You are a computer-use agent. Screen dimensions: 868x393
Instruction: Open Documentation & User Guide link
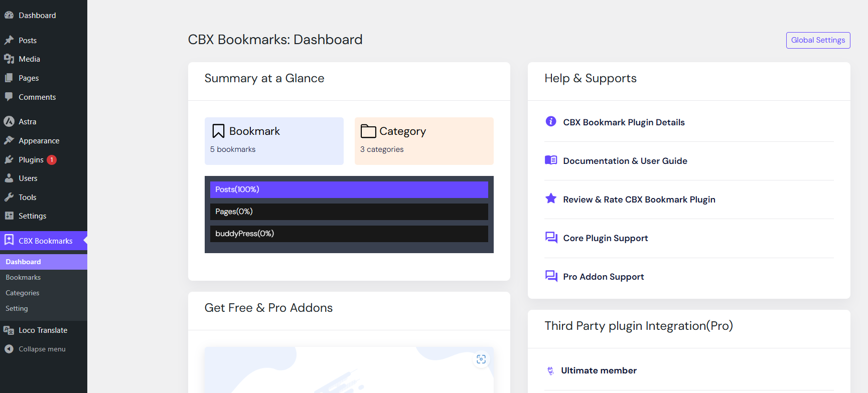coord(625,161)
